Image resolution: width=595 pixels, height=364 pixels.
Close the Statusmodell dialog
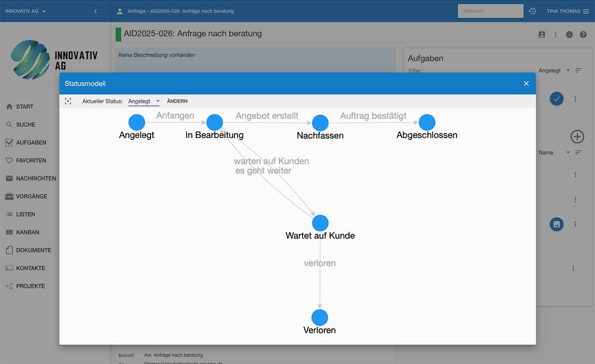(526, 84)
